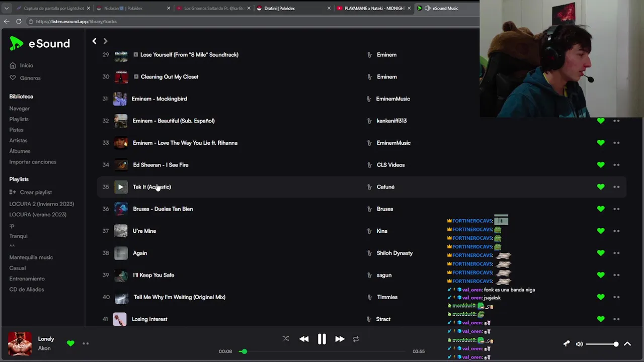The width and height of the screenshot is (644, 362).
Task: Open the Entrenamiento playlist
Action: click(x=27, y=279)
